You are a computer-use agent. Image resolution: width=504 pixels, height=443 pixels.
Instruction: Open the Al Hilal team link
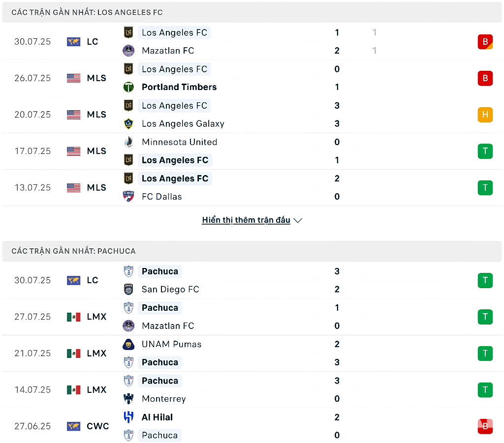pyautogui.click(x=157, y=417)
